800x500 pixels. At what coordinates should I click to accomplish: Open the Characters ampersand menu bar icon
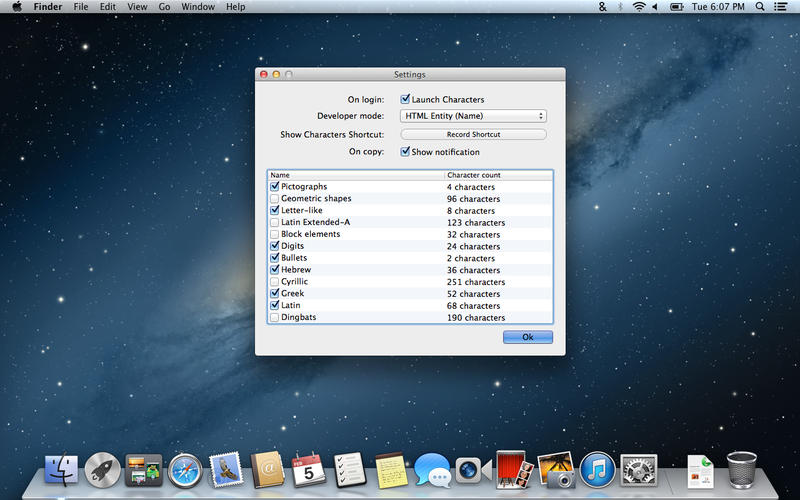point(603,7)
